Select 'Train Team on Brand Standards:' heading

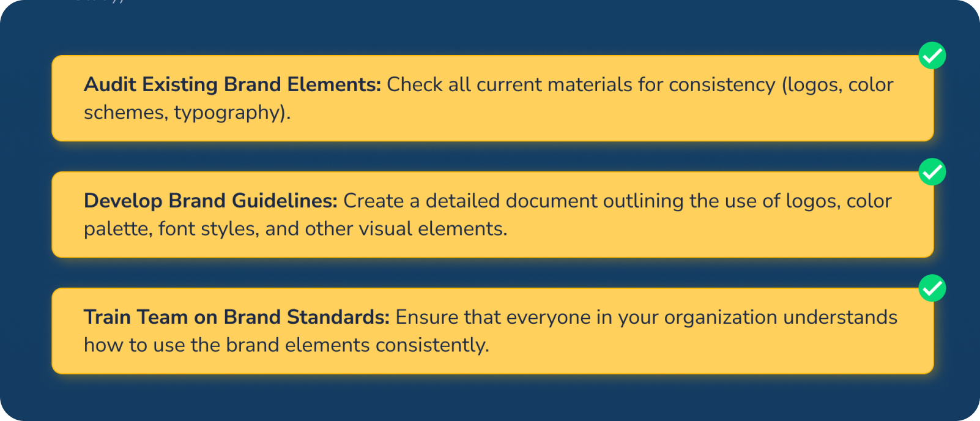[236, 317]
